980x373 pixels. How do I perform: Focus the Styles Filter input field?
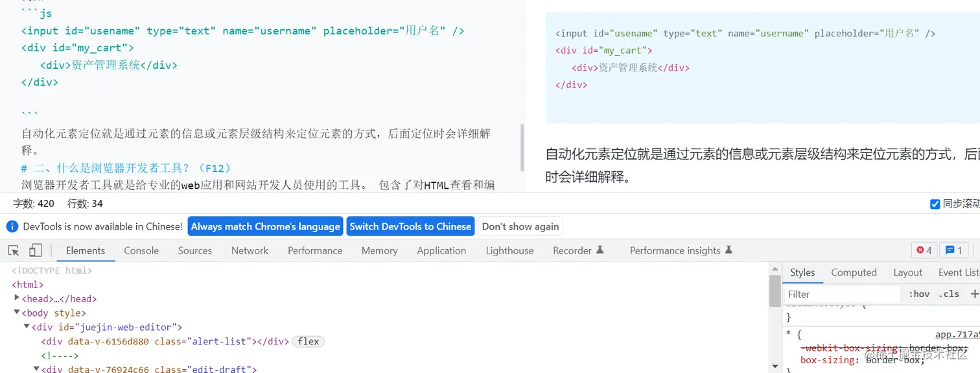pyautogui.click(x=843, y=294)
